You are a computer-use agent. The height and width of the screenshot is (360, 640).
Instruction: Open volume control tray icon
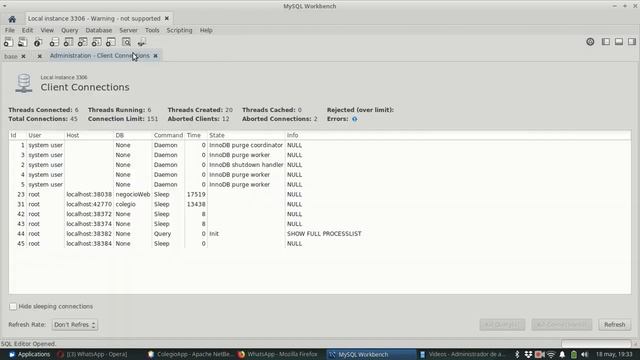coord(585,354)
